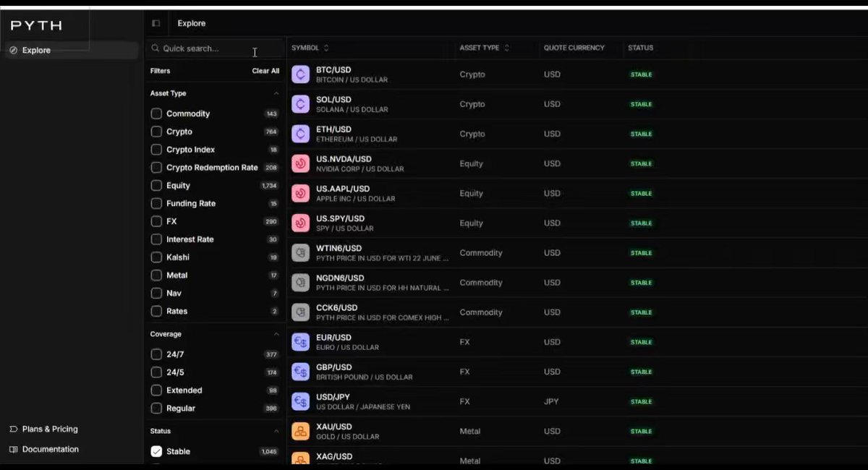Click the compass icon beside Explore

point(14,51)
